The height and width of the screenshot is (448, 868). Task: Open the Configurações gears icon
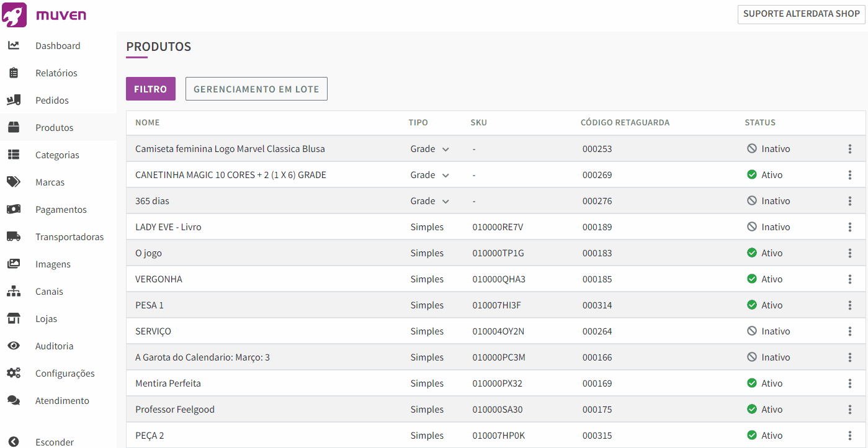click(14, 373)
